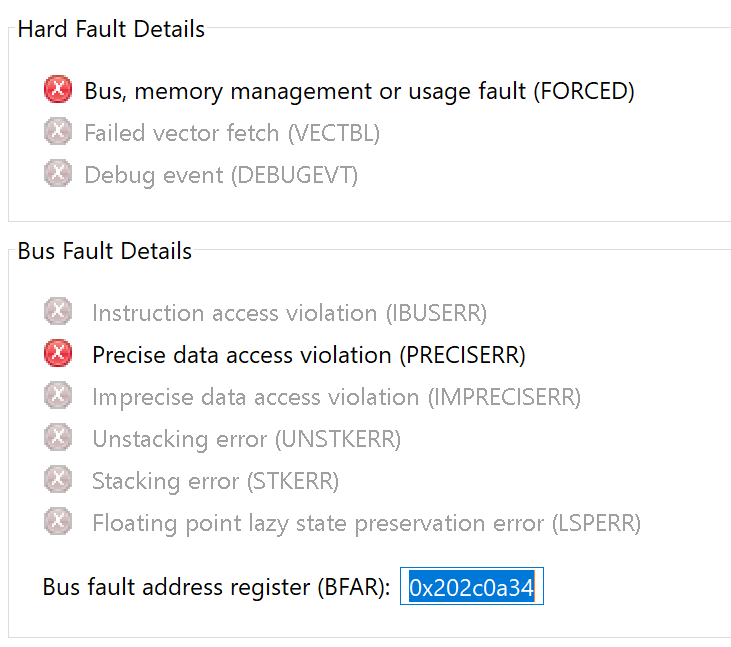Click the red PRECISERR status icon

pos(58,353)
